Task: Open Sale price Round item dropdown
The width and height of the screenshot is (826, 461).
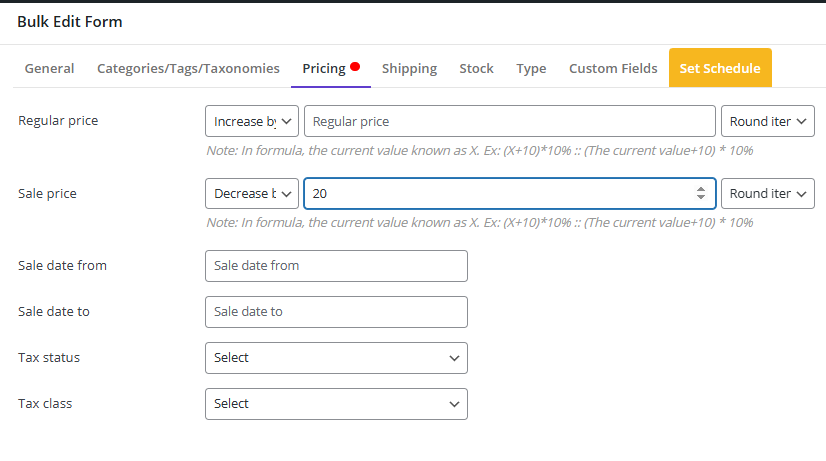Action: (768, 193)
